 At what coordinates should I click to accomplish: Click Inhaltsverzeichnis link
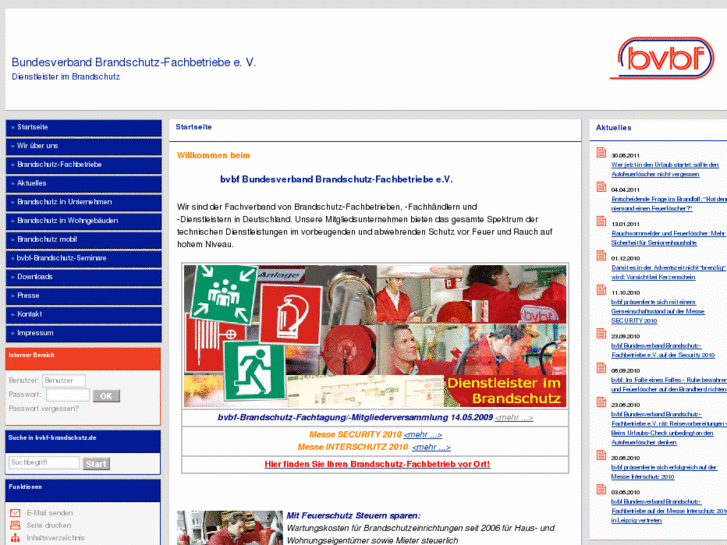55,538
